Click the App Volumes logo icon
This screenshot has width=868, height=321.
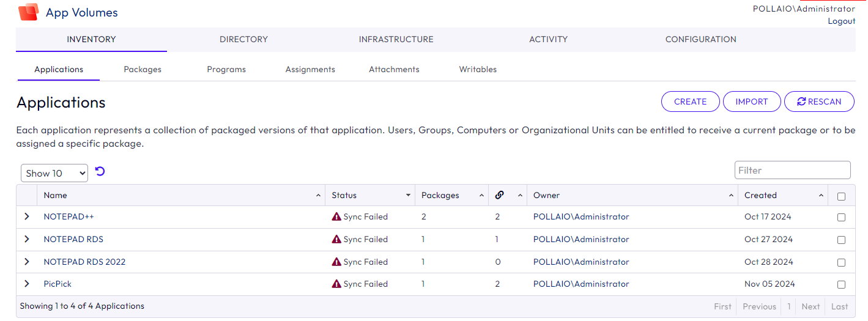click(x=29, y=12)
